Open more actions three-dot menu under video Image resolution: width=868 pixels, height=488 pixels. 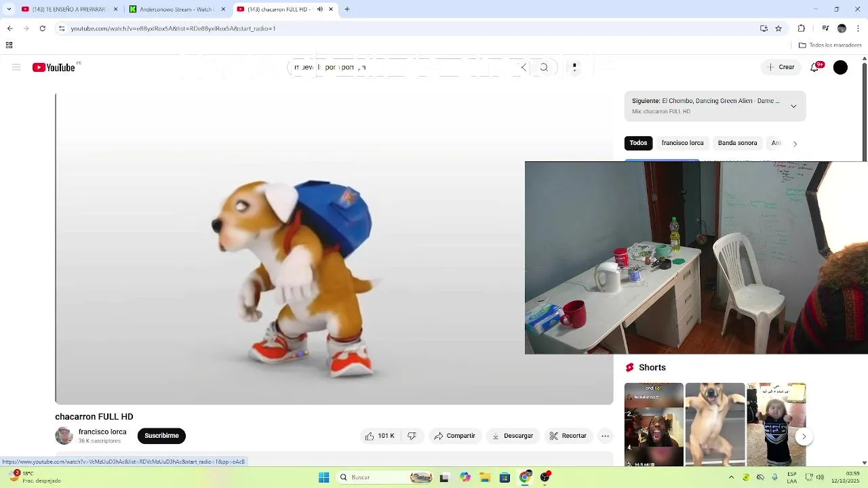606,436
